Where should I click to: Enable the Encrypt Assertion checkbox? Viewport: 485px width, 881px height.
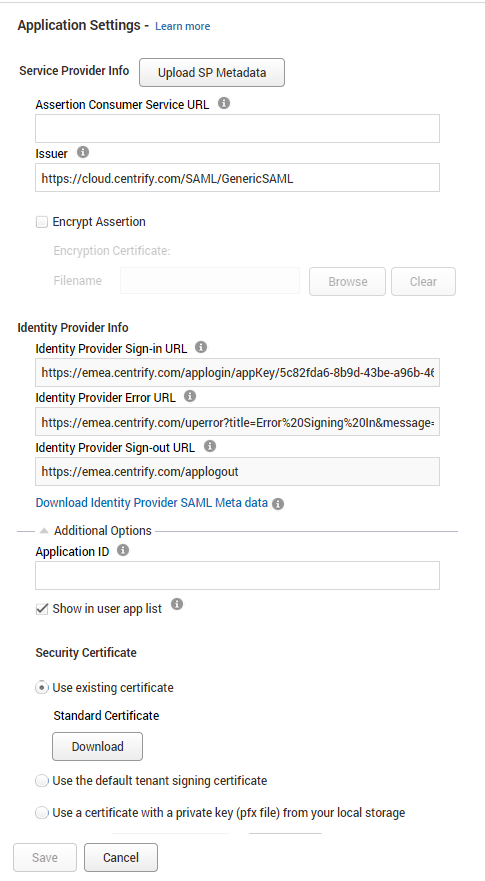coord(42,222)
